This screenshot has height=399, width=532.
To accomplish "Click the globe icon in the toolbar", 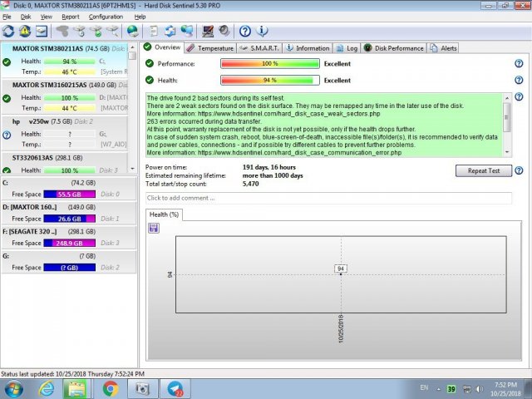I will point(133,32).
